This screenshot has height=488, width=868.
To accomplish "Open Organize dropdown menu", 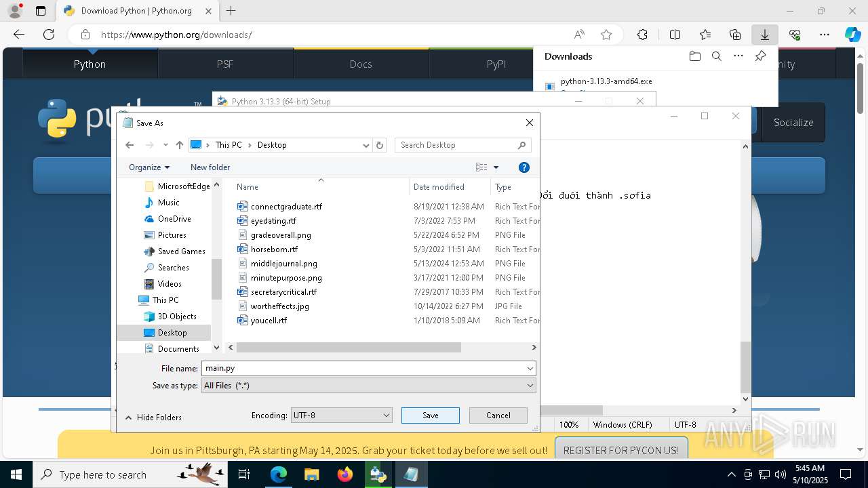I will pos(149,167).
